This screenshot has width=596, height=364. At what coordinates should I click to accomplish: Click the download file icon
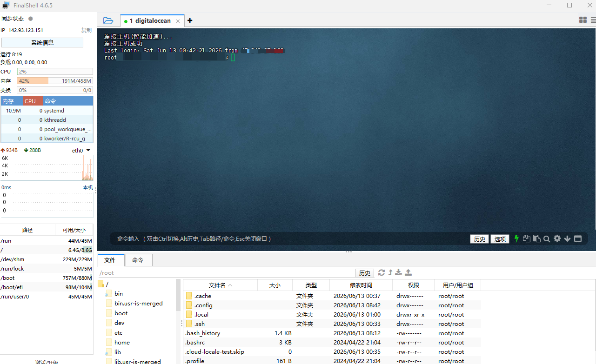(399, 272)
